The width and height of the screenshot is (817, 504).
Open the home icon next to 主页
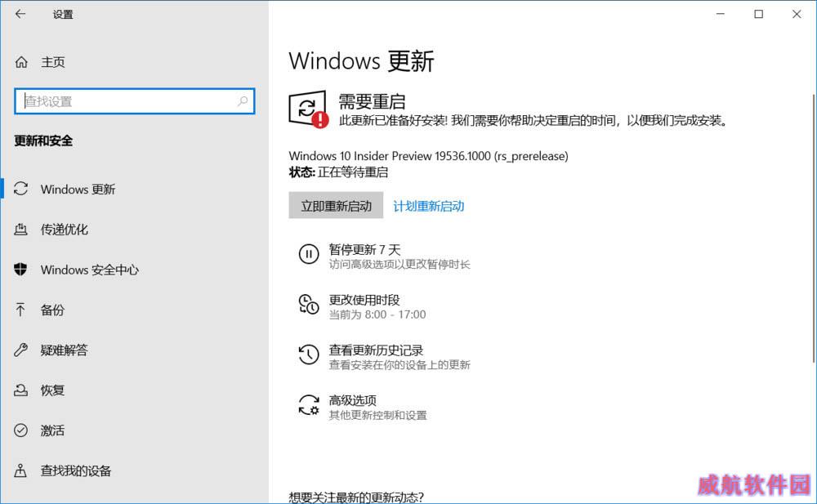21,62
